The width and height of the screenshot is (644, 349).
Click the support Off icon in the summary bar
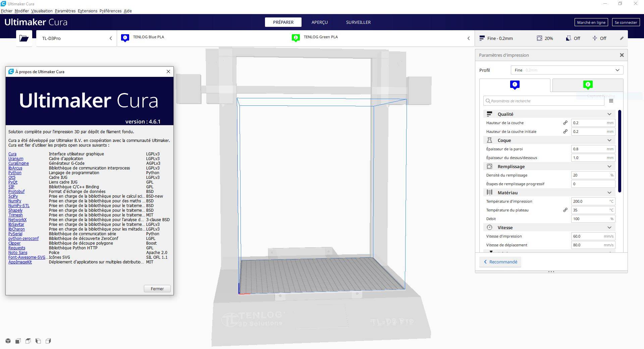tap(568, 38)
